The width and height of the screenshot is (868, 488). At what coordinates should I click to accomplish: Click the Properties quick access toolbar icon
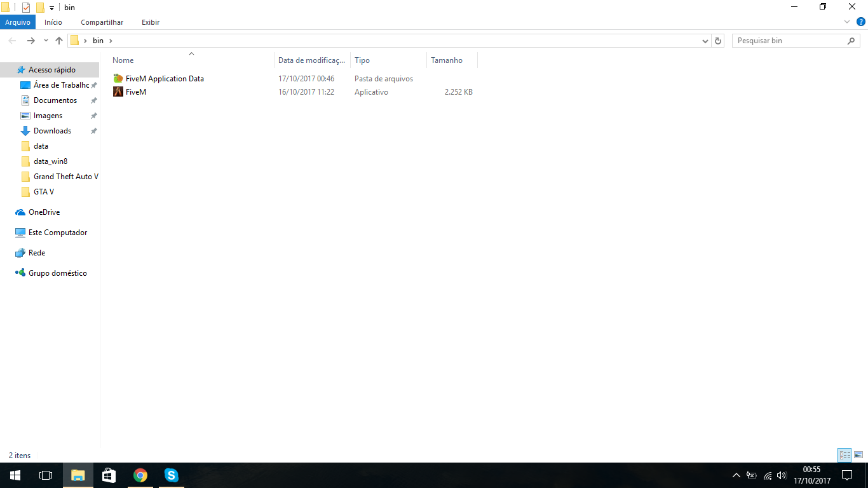[x=26, y=8]
